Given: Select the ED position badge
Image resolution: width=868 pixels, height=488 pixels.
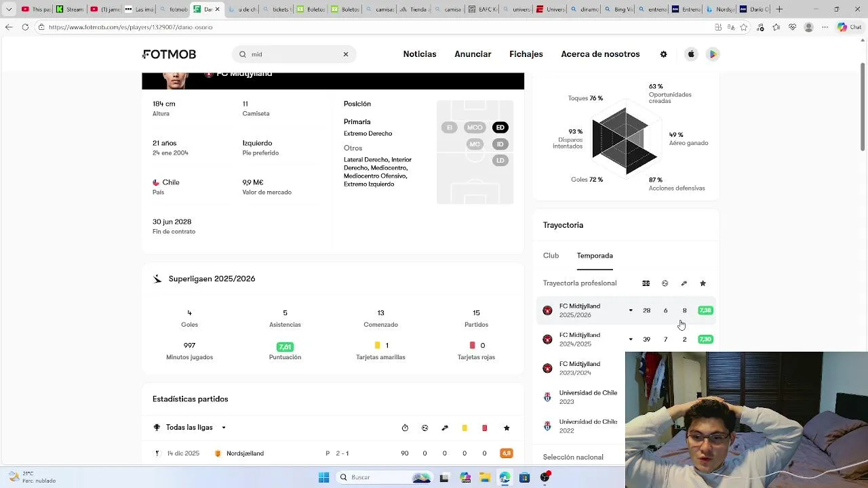Looking at the screenshot, I should [x=500, y=127].
